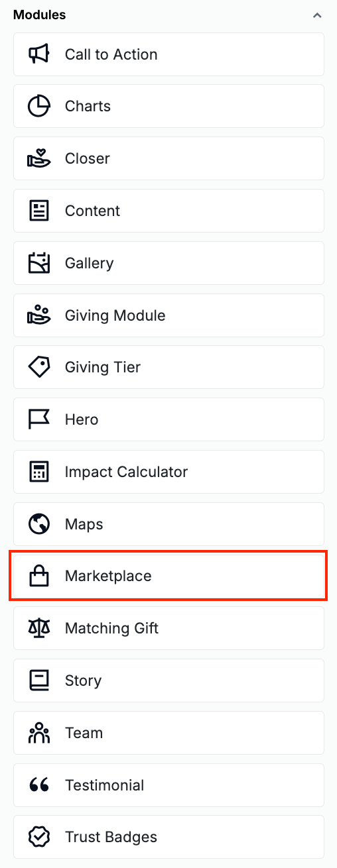This screenshot has width=337, height=868.
Task: Select the Marketplace module
Action: [x=168, y=576]
